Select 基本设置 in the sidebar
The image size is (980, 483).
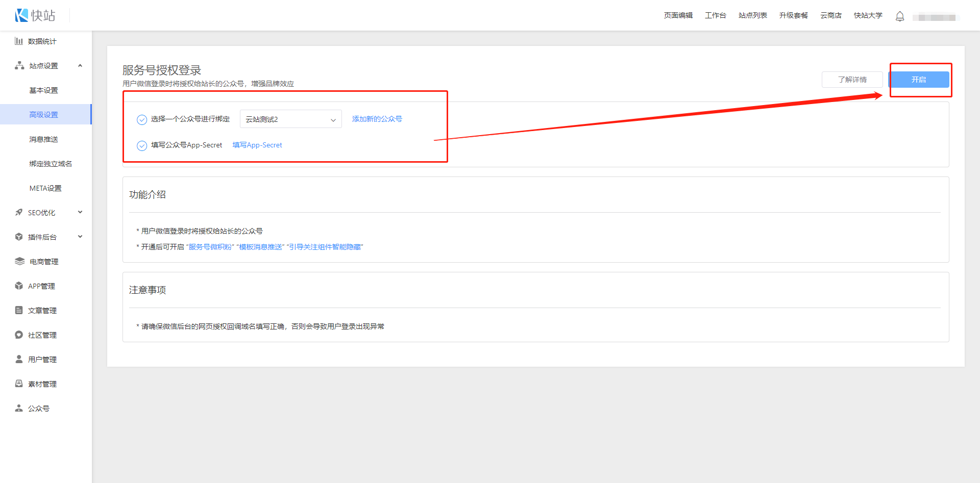pyautogui.click(x=43, y=90)
